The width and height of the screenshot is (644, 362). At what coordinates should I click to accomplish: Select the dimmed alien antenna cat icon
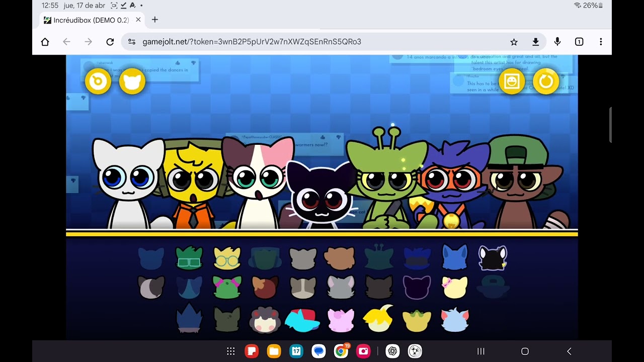(379, 257)
